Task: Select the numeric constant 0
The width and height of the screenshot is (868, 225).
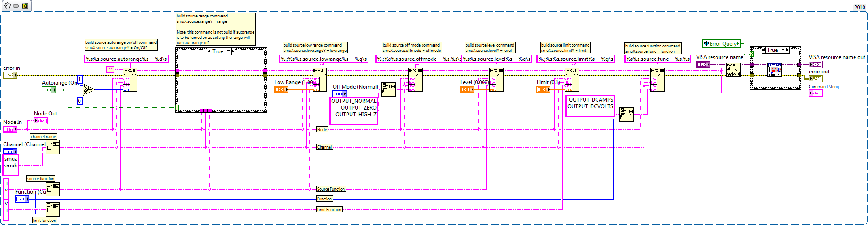Action: click(80, 101)
